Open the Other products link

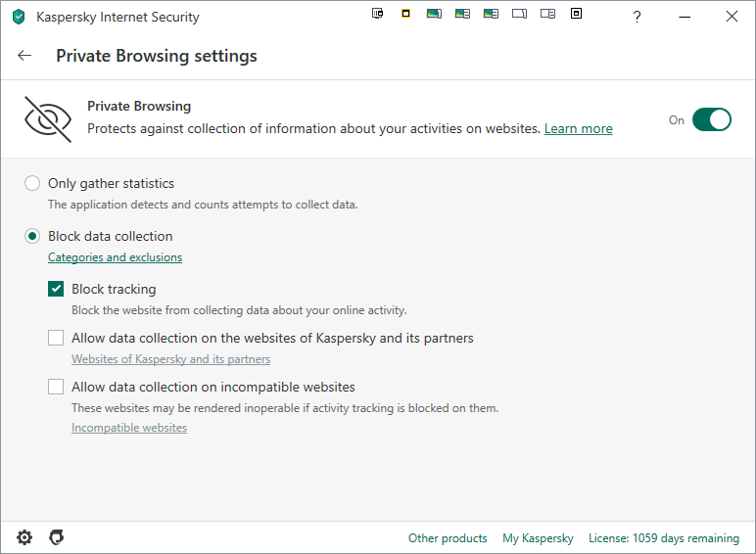448,538
